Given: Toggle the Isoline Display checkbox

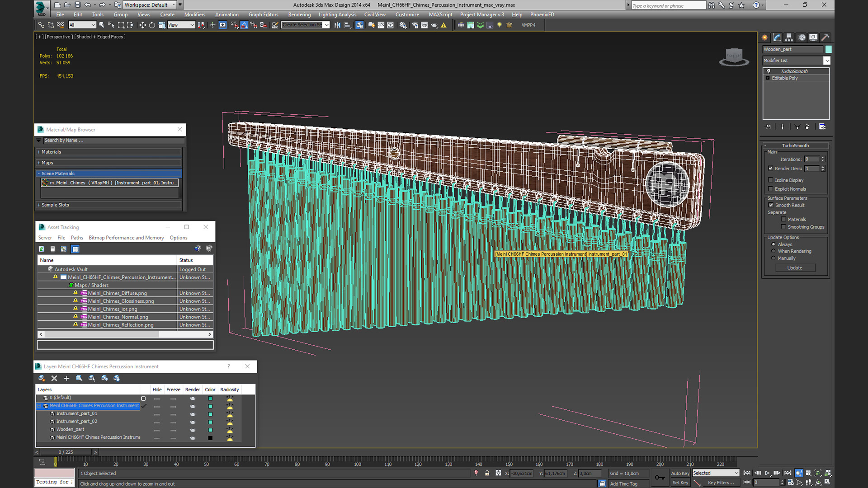Looking at the screenshot, I should pos(771,180).
